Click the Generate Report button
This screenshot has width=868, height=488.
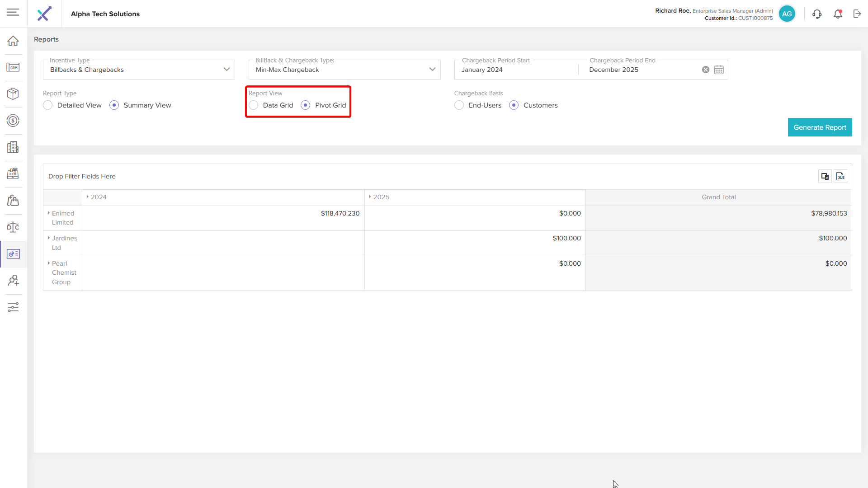click(x=819, y=127)
